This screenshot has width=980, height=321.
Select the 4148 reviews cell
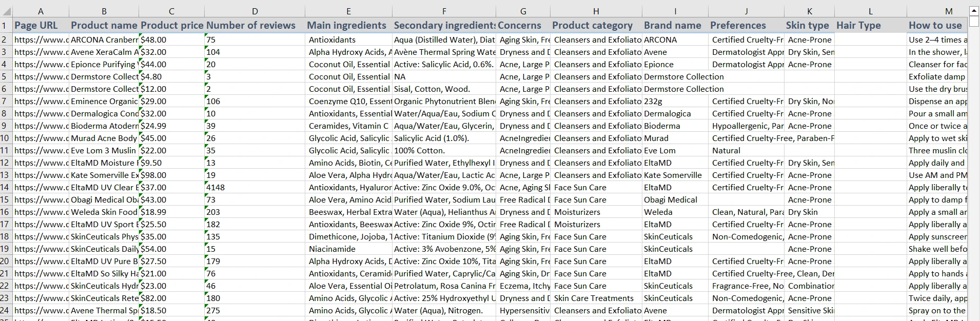pos(254,187)
